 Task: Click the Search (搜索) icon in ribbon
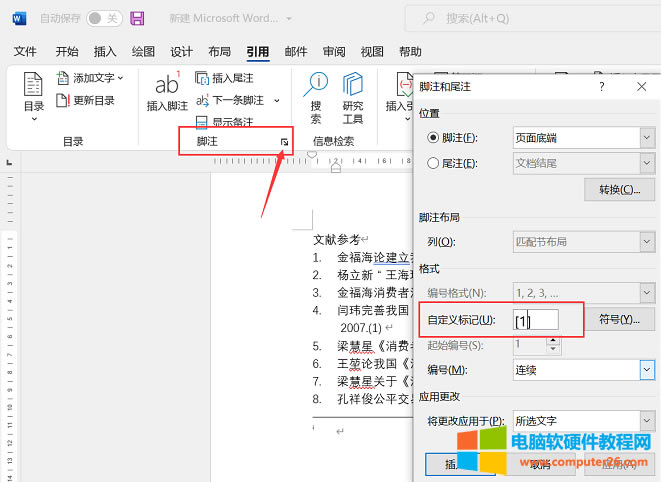[316, 95]
